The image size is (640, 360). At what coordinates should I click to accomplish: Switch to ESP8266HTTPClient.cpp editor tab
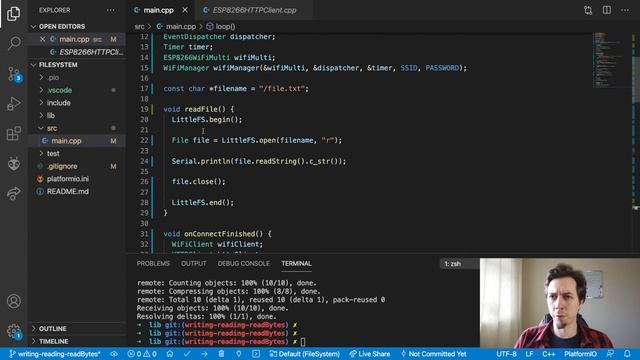pos(254,10)
